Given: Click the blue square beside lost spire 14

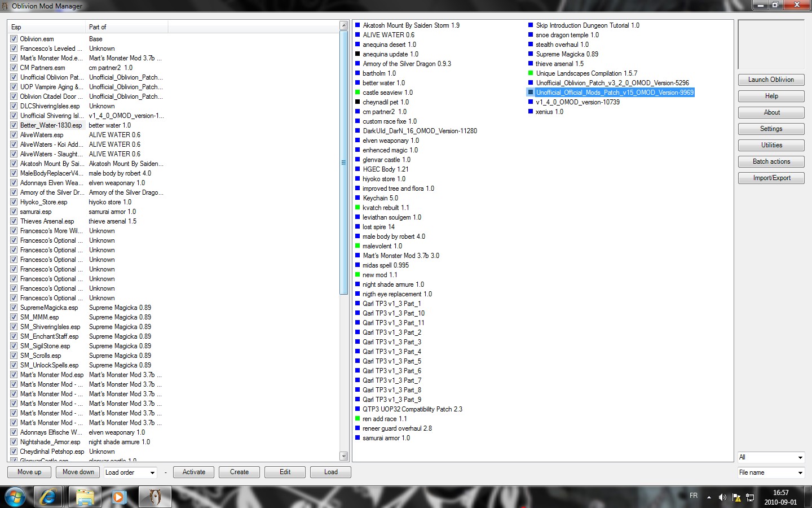Looking at the screenshot, I should click(x=358, y=227).
